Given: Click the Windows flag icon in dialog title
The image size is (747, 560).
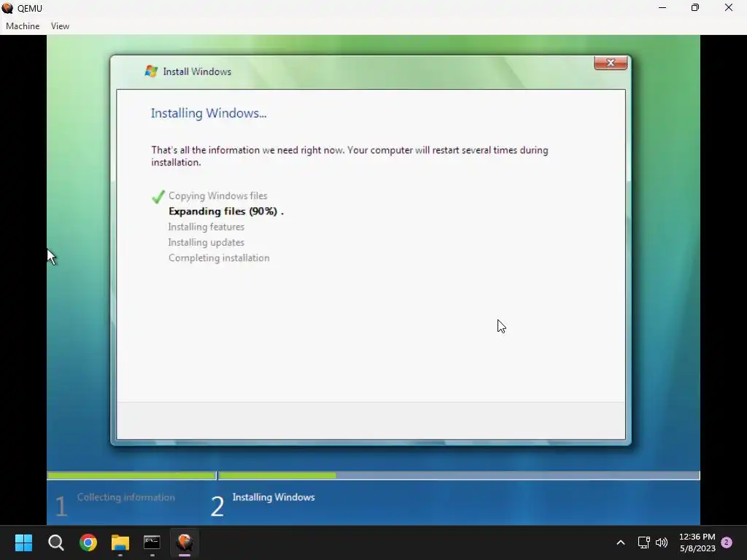Looking at the screenshot, I should point(151,71).
